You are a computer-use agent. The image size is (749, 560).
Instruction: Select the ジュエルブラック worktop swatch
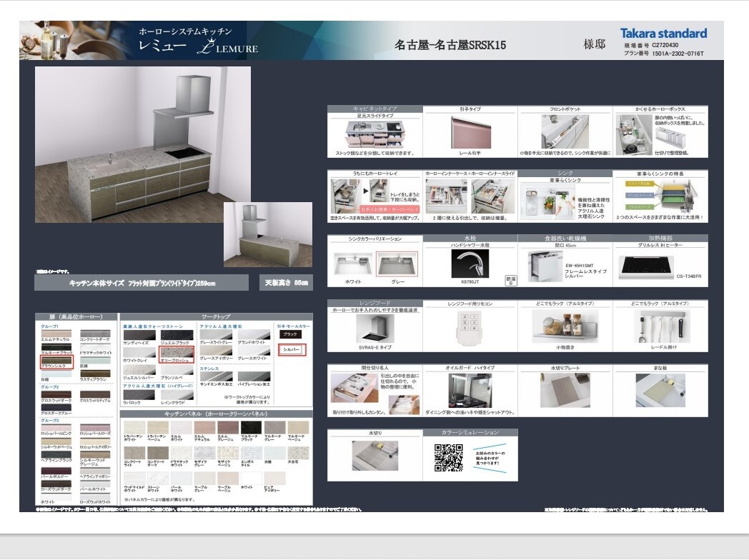(177, 335)
